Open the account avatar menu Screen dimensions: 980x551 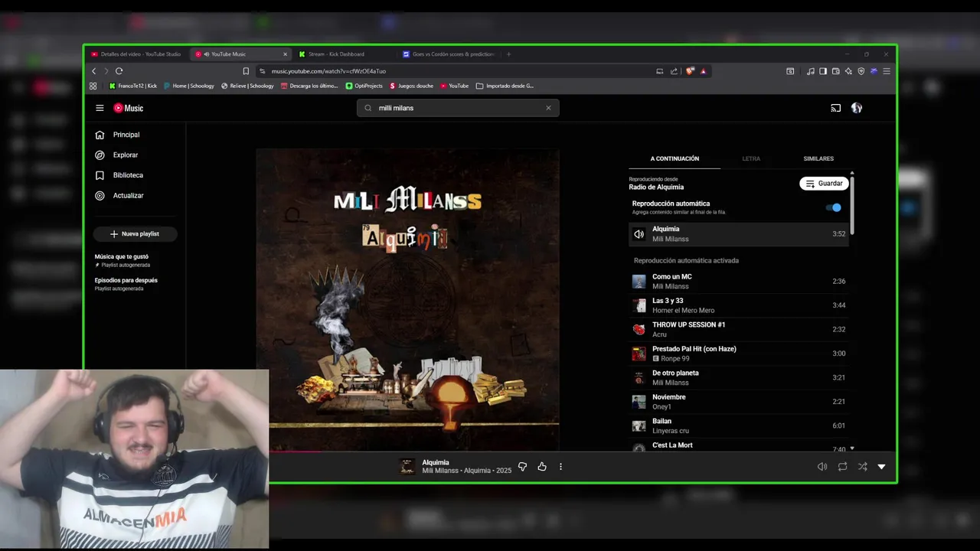(x=857, y=108)
